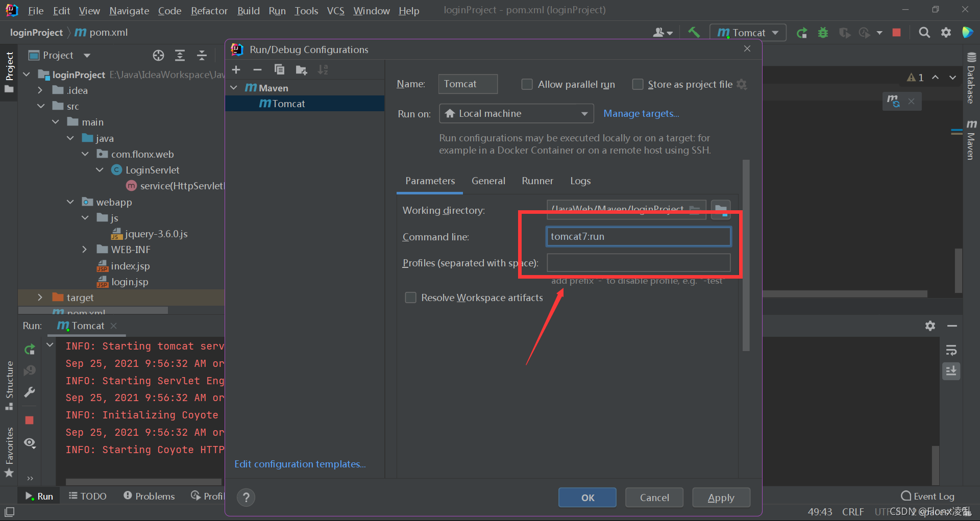Collapse all in Project panel

[x=202, y=55]
